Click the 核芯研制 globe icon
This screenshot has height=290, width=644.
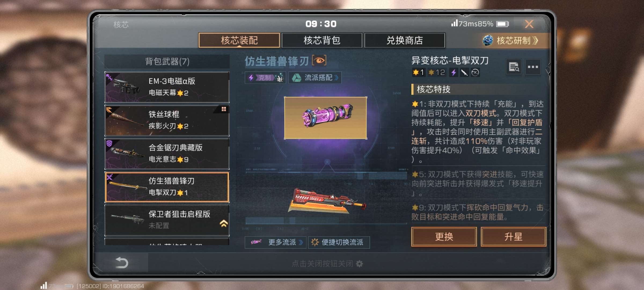pos(488,41)
